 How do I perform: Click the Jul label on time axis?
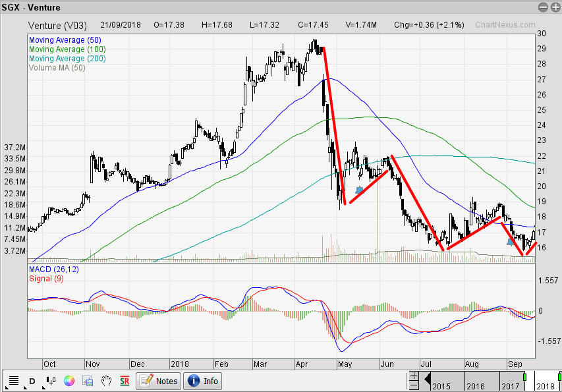pyautogui.click(x=426, y=364)
